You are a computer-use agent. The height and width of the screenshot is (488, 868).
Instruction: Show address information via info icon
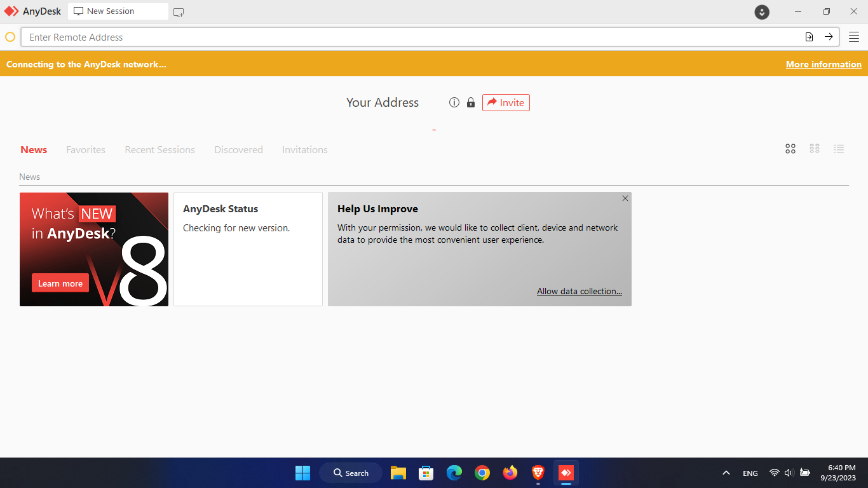point(454,102)
